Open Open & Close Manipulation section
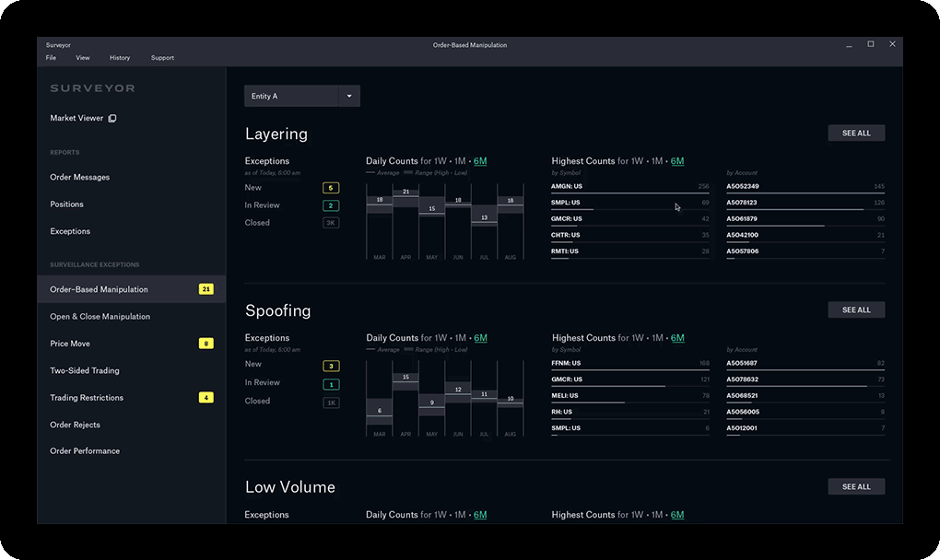This screenshot has height=560, width=940. (100, 316)
